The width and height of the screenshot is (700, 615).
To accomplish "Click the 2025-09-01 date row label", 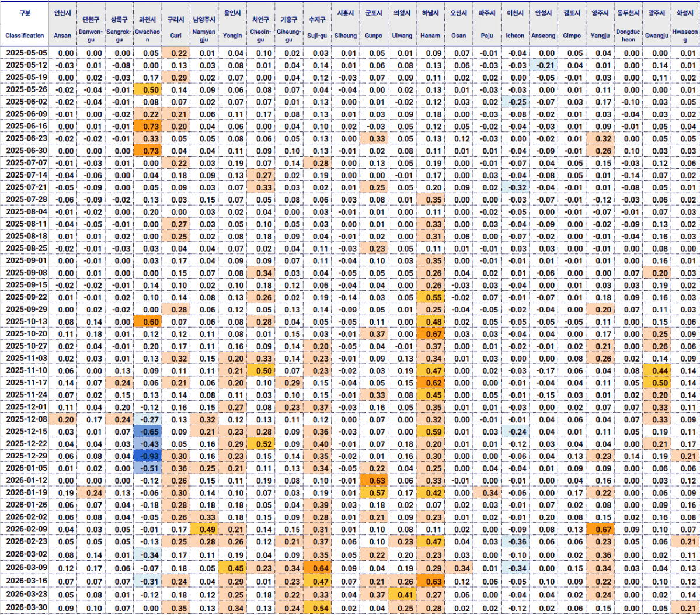I will 26,260.
